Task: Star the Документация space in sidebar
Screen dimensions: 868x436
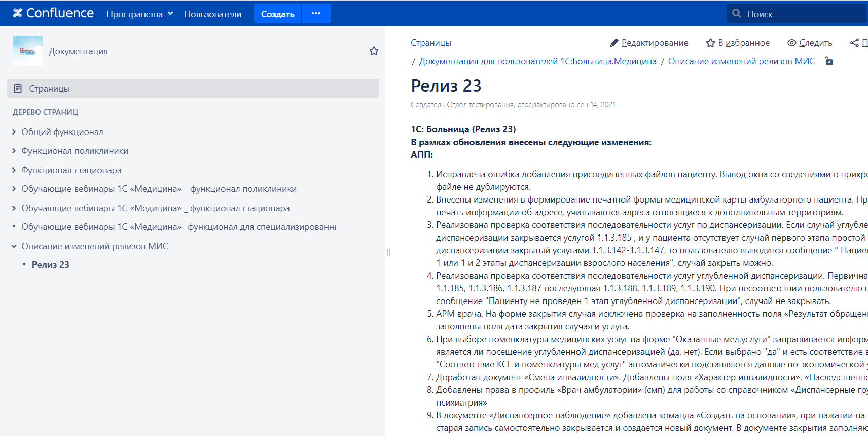Action: pos(374,51)
